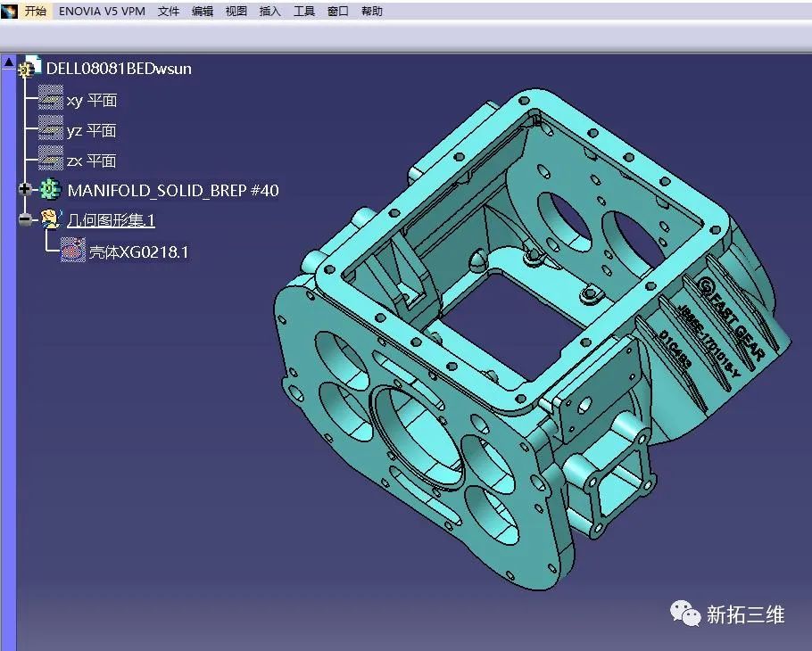Open the 文件 menu

click(x=169, y=11)
